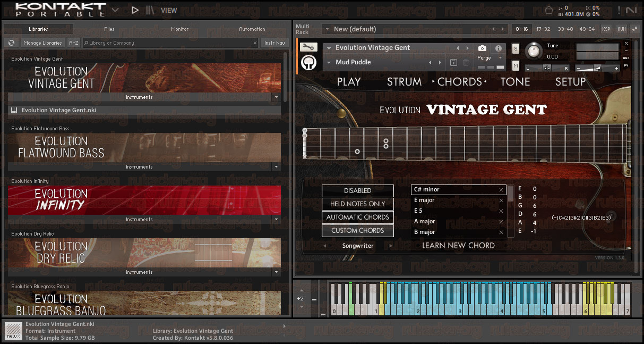Adjust the instrument pan slider
Image resolution: width=644 pixels, height=344 pixels.
pos(547,68)
